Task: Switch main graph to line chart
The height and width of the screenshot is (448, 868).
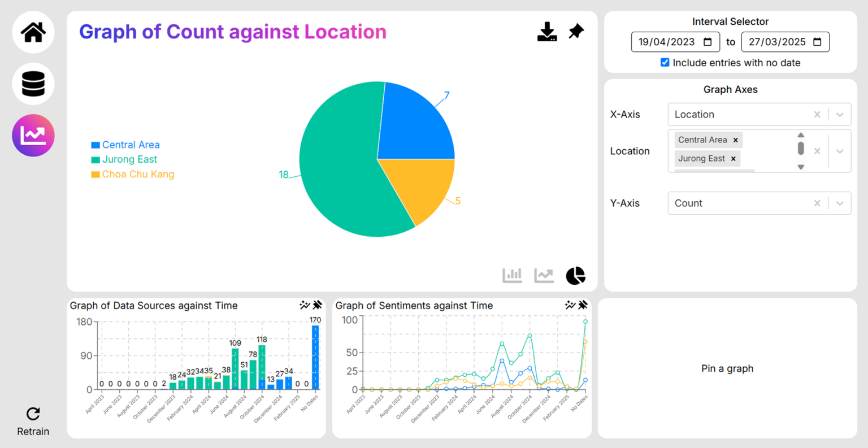Action: [x=544, y=276]
